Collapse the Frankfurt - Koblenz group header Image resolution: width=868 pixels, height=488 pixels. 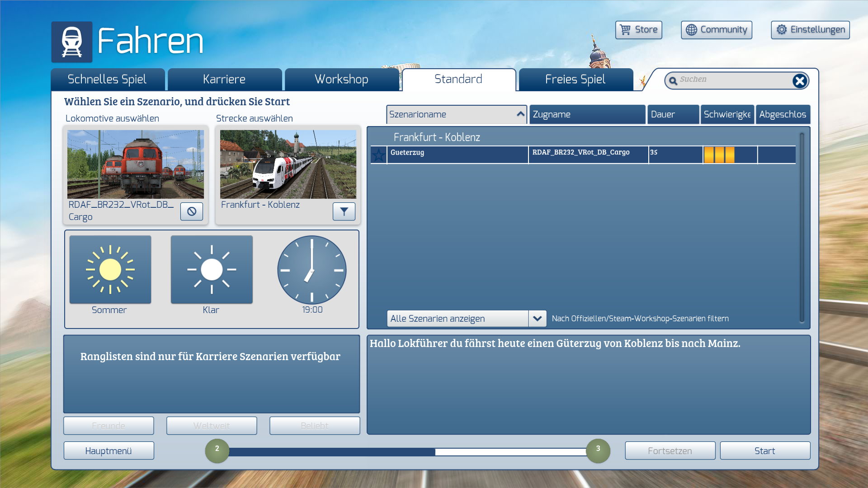pos(436,137)
